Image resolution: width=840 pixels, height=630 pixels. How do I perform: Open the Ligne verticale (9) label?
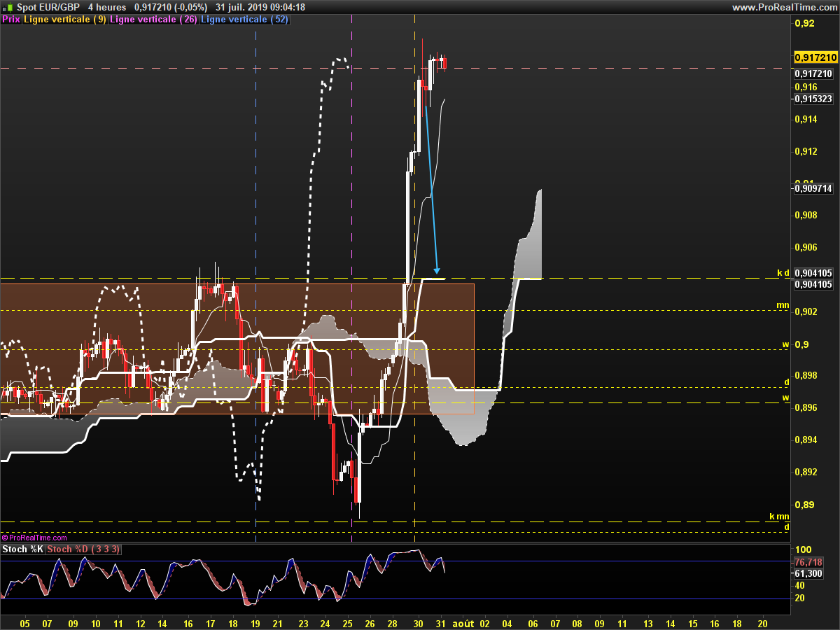65,20
